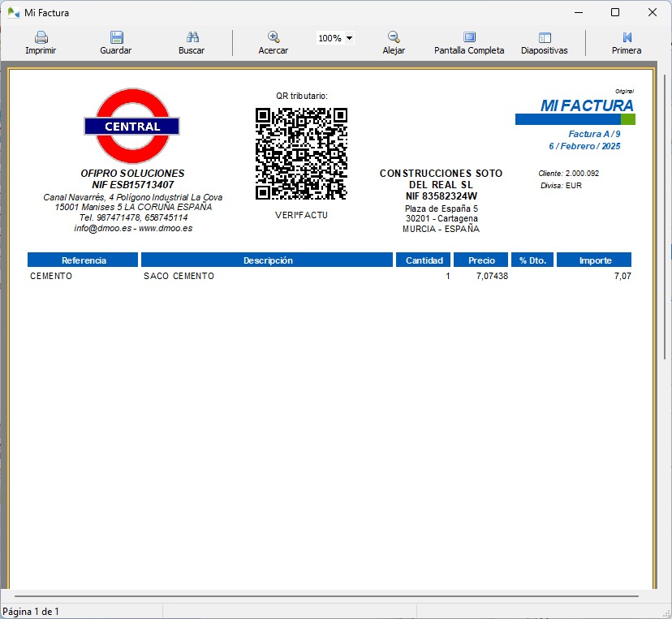Click the Mi Factura app icon in title bar
Screen dimensions: 672x619
pos(13,12)
